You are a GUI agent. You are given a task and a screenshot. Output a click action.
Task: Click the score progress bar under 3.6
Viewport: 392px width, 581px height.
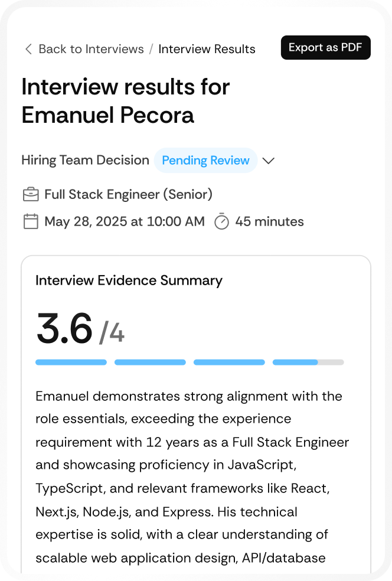point(190,362)
